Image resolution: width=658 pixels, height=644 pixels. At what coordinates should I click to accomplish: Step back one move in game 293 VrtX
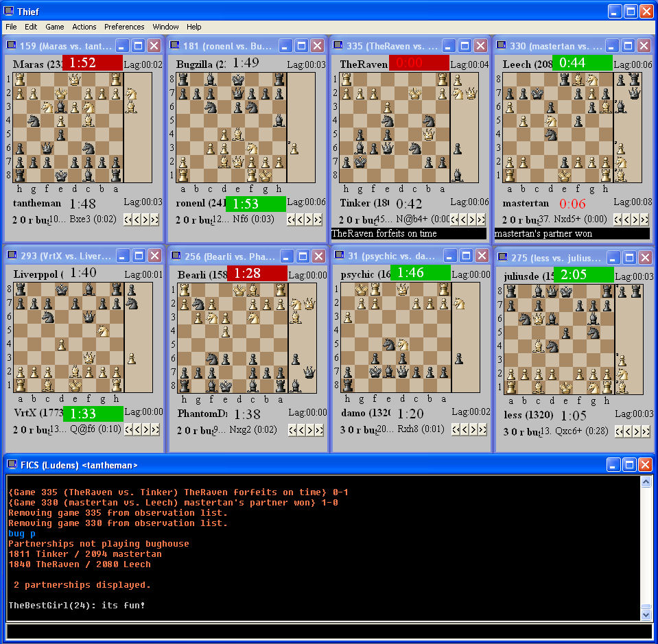pyautogui.click(x=138, y=429)
